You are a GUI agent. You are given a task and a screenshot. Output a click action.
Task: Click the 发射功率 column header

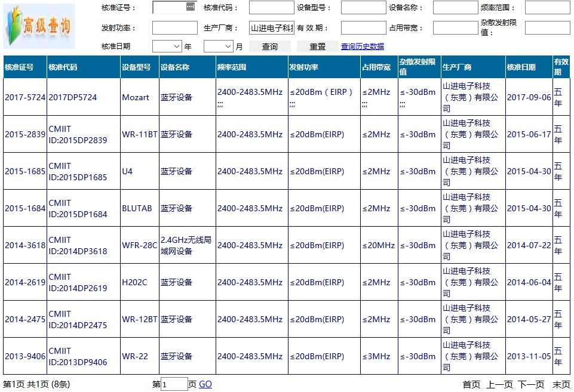pyautogui.click(x=324, y=67)
